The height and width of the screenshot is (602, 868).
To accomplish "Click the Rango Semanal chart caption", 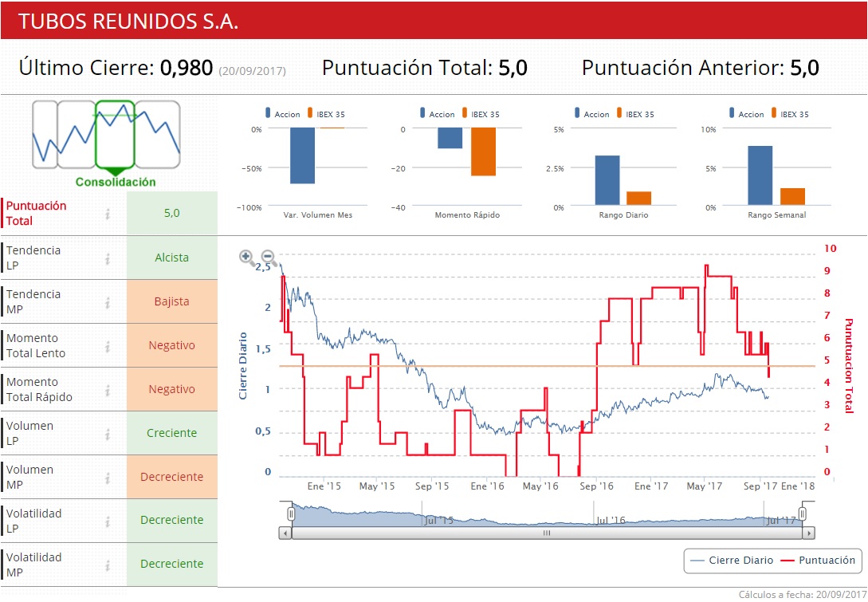I will coord(776,214).
